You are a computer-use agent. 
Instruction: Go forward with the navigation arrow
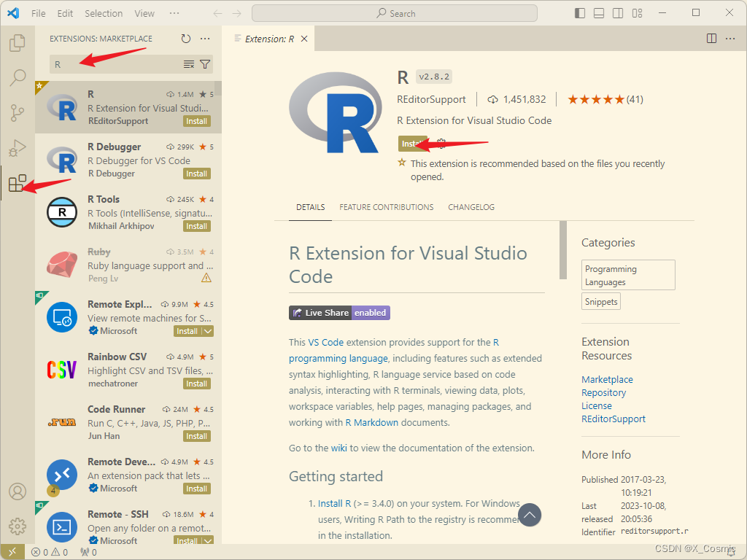point(237,13)
